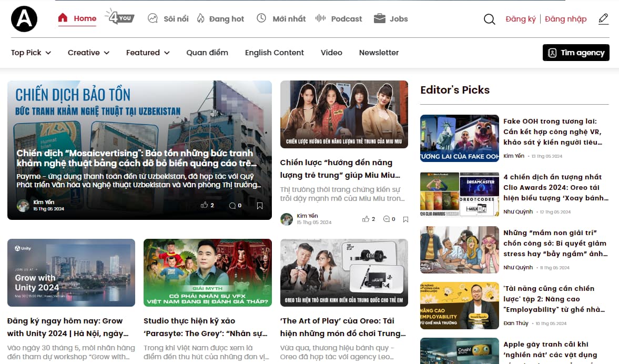619x364 pixels.
Task: Click date '15 Thg 05 2024' on Mosaicvertising article
Action: pos(48,209)
